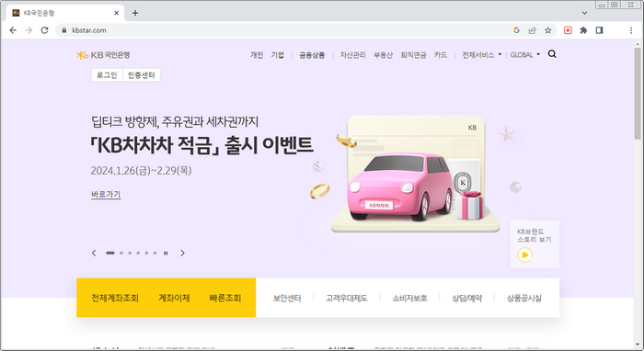The width and height of the screenshot is (644, 351).
Task: Click the 로그인 button
Action: 107,75
